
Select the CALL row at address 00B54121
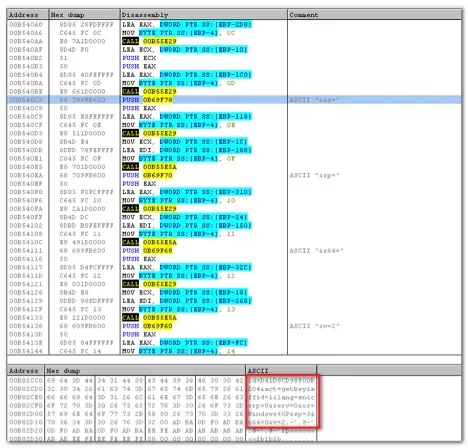(x=234, y=284)
